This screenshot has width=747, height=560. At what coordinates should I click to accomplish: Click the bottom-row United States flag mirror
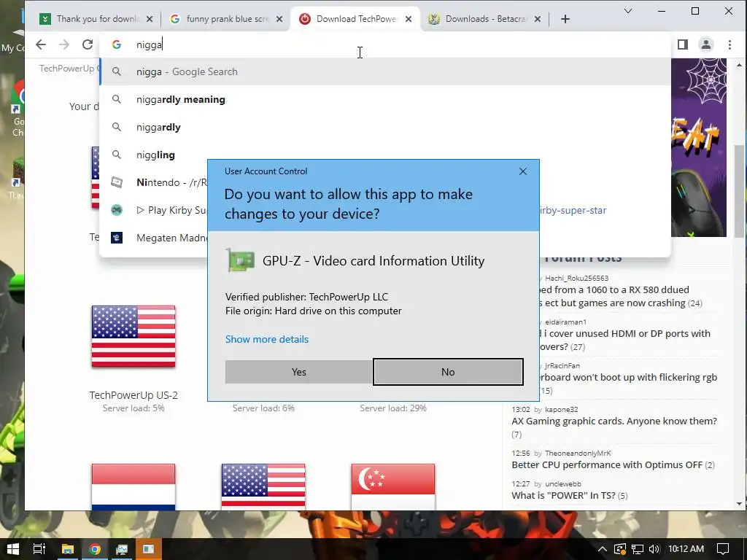point(263,486)
